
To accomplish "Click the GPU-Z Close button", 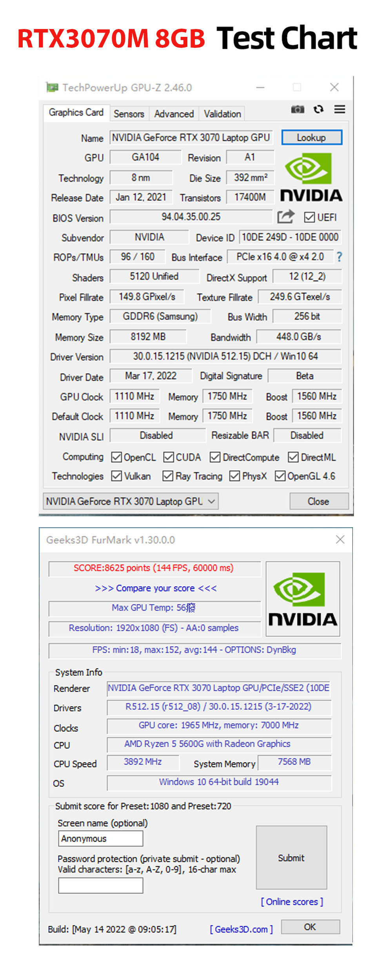I will tap(319, 501).
